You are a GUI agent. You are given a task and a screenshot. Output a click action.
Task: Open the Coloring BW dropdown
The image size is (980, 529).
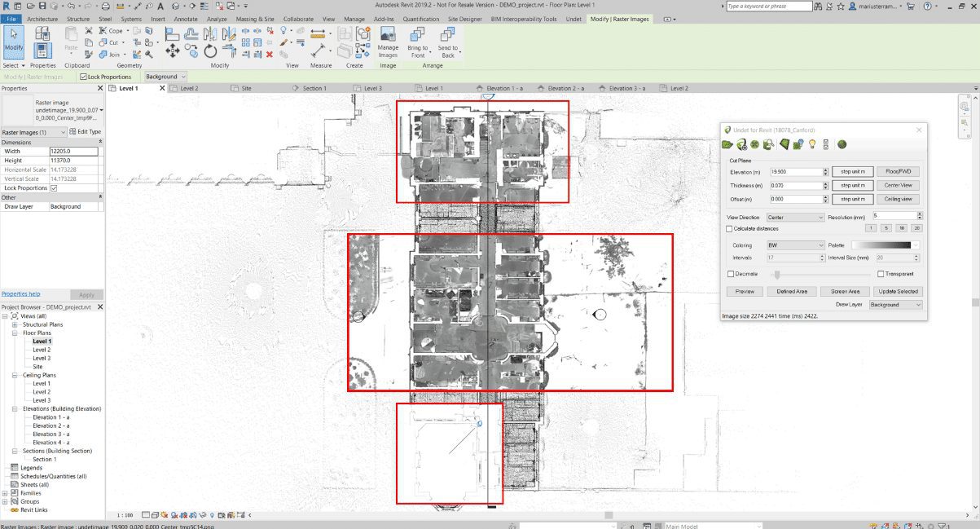pos(797,245)
